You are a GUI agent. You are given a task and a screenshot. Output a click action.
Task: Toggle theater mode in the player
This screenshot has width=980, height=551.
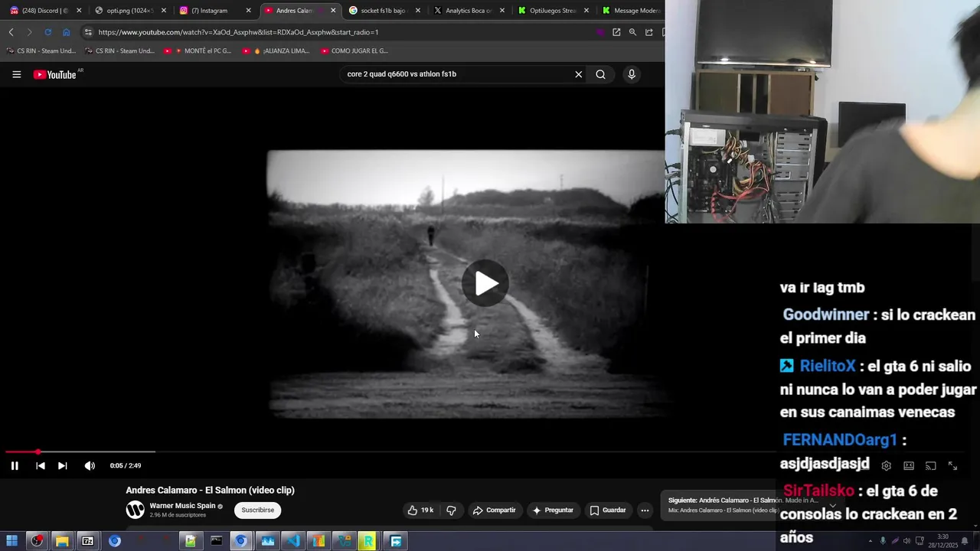[909, 465]
